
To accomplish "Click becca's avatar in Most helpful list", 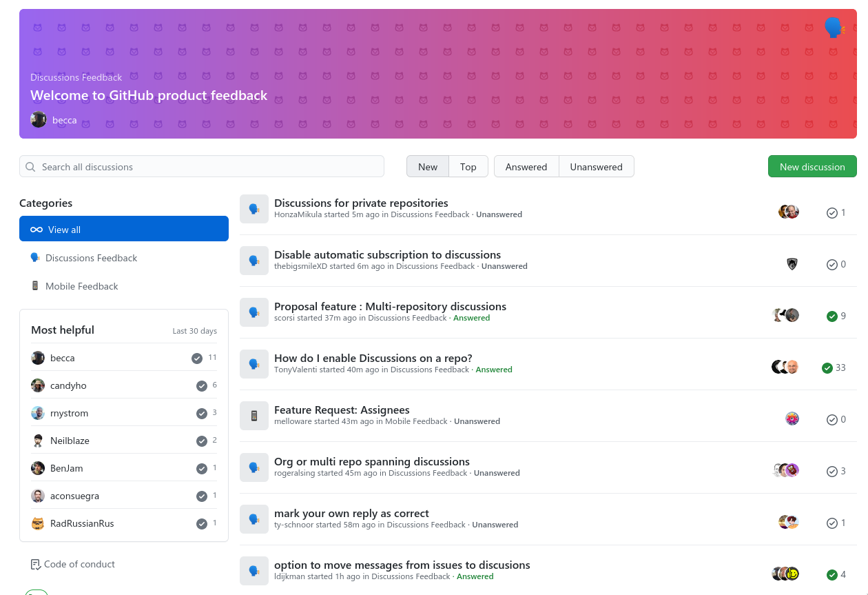I will tap(38, 358).
